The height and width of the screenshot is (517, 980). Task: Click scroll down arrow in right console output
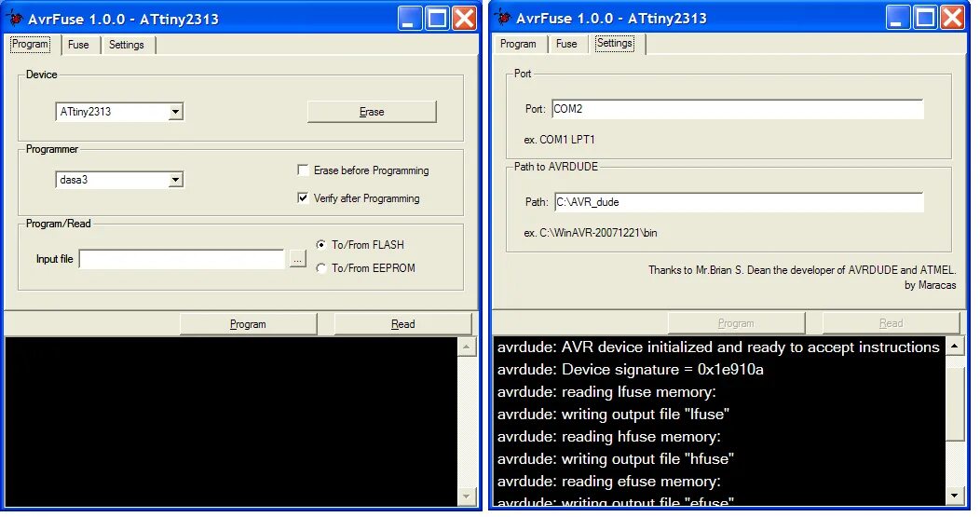pyautogui.click(x=955, y=496)
